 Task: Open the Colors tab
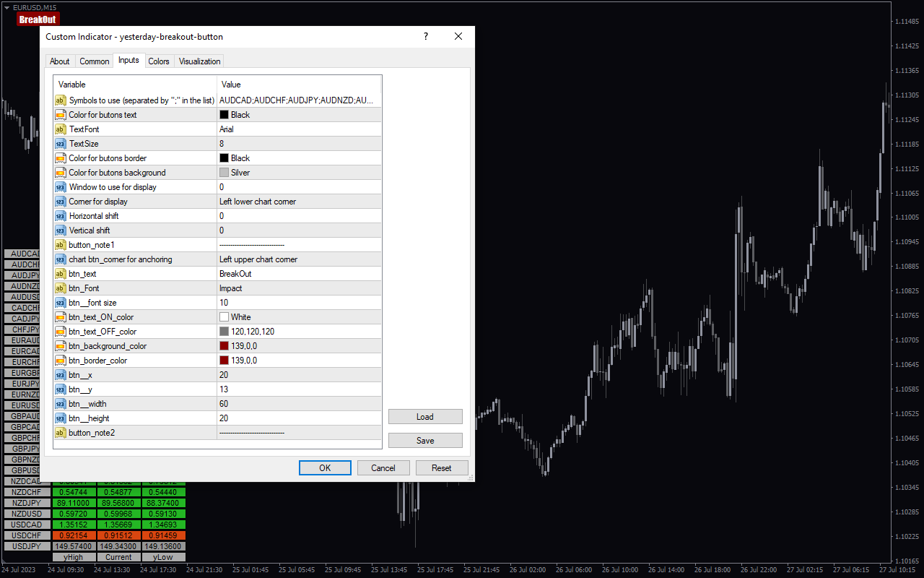pyautogui.click(x=159, y=61)
